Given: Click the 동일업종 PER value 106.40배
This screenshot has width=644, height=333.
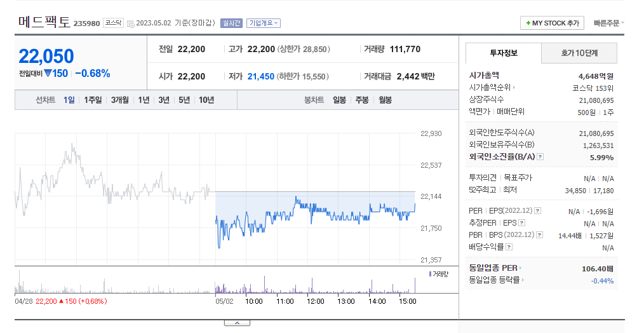Looking at the screenshot, I should (x=598, y=269).
